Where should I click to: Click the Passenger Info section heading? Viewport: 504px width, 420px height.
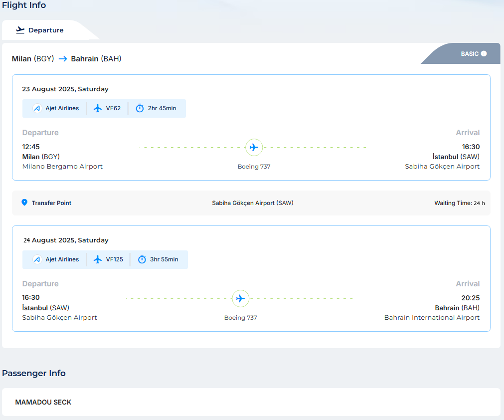[x=34, y=373]
